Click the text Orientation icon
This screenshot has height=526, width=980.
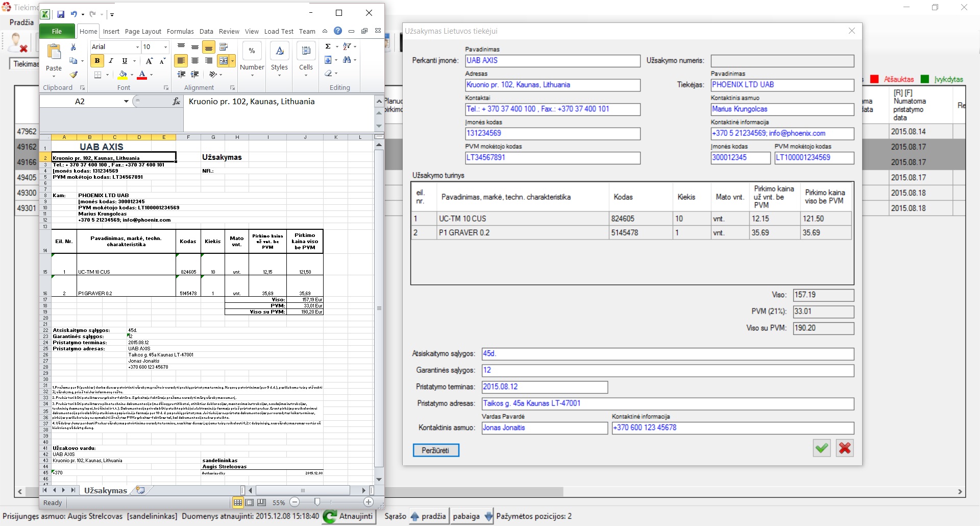(x=213, y=75)
